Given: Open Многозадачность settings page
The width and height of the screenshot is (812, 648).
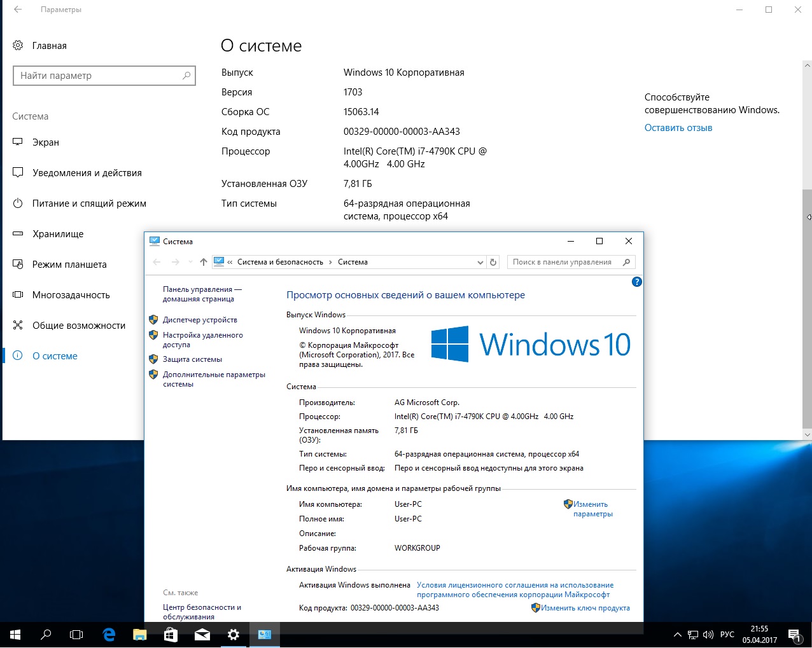Looking at the screenshot, I should (61, 295).
